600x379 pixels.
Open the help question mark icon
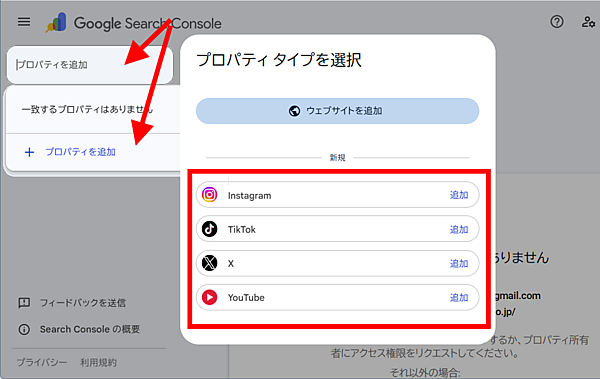[x=557, y=22]
